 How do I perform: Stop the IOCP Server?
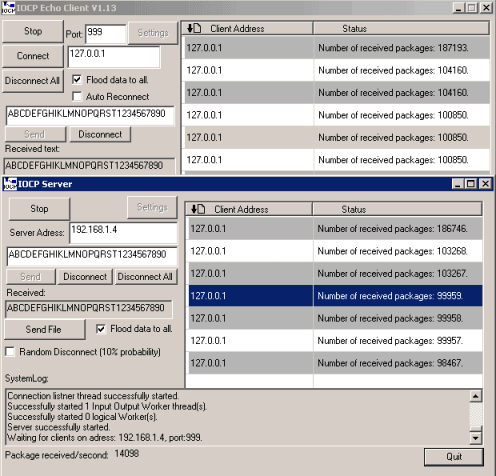(x=39, y=209)
